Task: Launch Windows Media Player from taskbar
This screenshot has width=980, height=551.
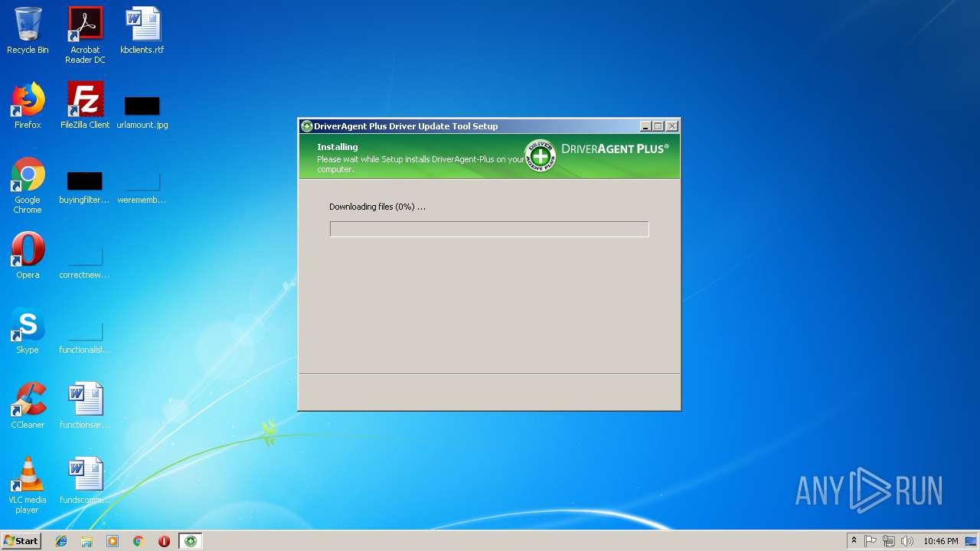Action: point(113,541)
